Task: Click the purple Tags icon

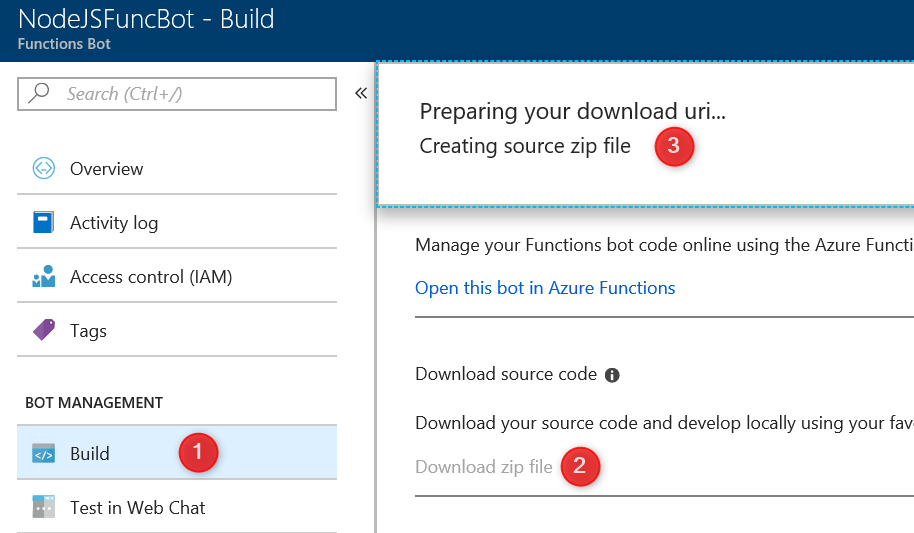Action: pyautogui.click(x=43, y=330)
